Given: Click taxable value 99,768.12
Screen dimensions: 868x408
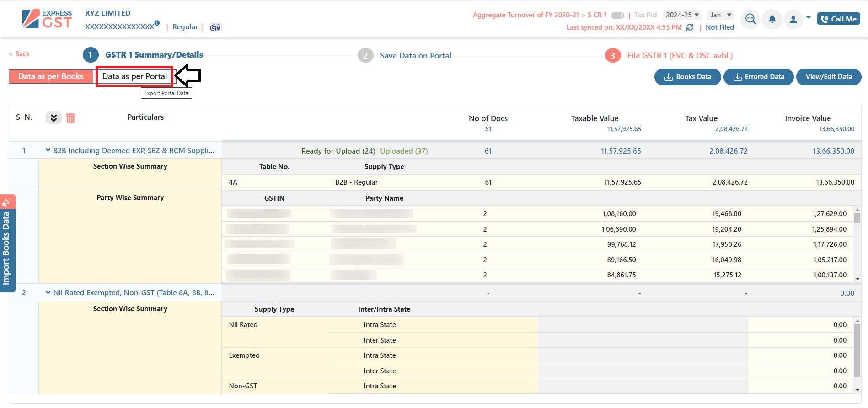Looking at the screenshot, I should coord(622,244).
